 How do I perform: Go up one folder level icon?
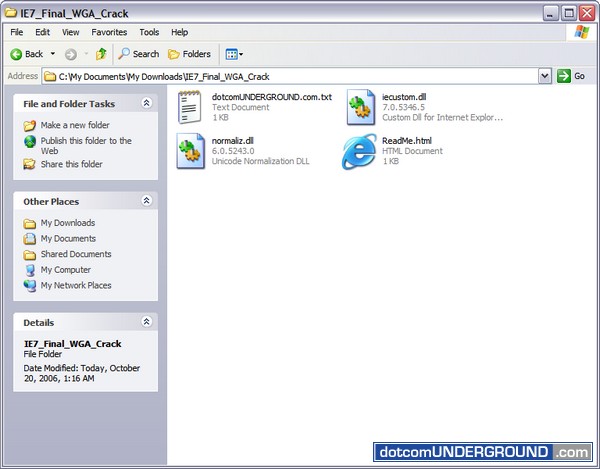pyautogui.click(x=101, y=54)
